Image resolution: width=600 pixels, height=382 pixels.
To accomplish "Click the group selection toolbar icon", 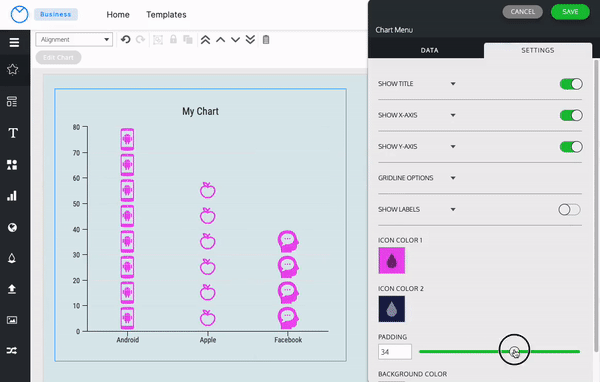I will (158, 40).
